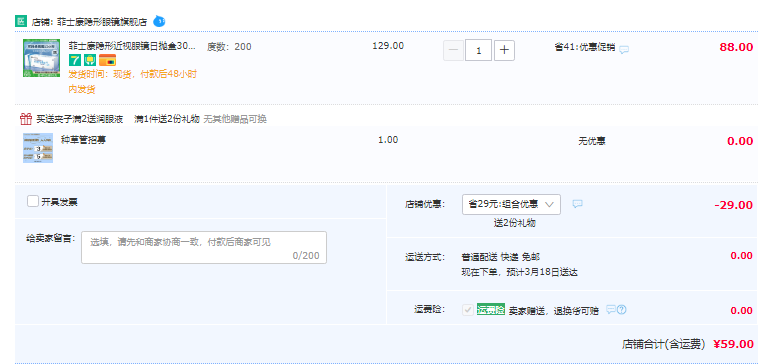Click the grey 无其他赠品可换 text
This screenshot has height=364, width=765.
tap(235, 119)
